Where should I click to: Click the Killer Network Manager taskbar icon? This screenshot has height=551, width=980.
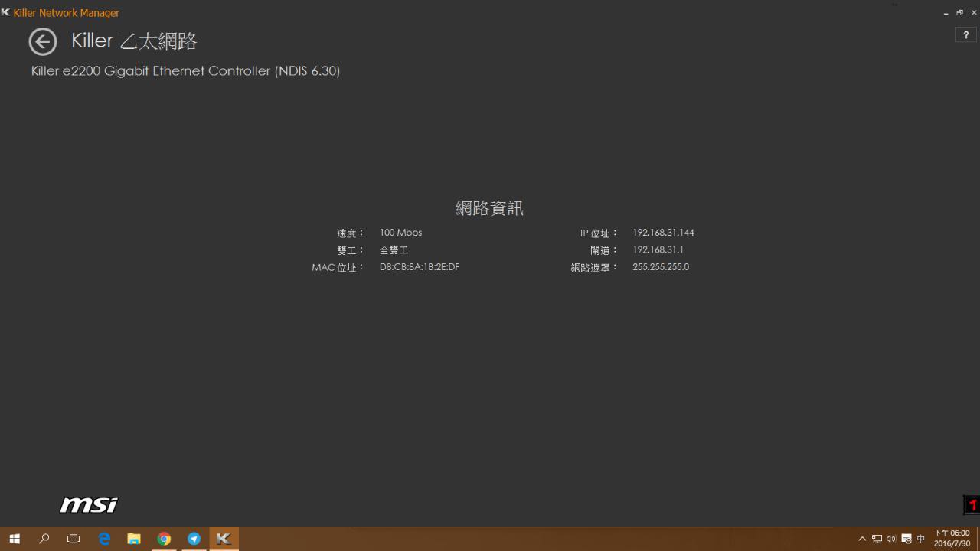pos(224,539)
